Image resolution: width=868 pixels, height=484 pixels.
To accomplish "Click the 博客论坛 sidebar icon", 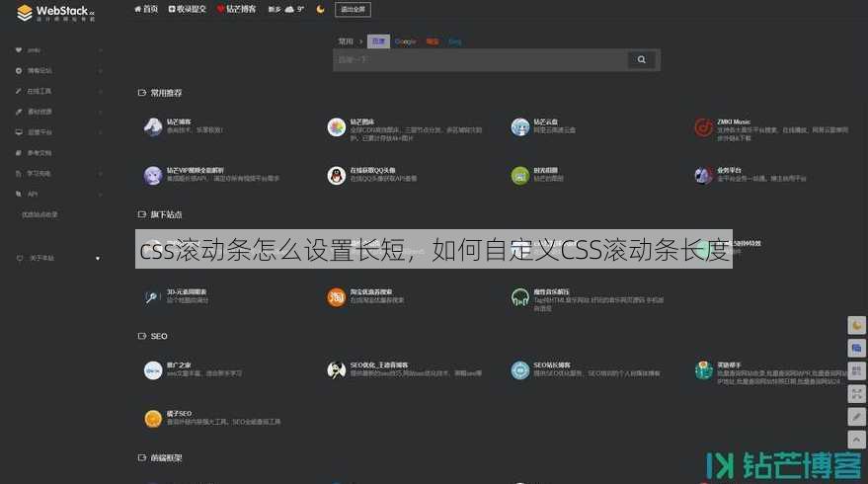I will [19, 71].
